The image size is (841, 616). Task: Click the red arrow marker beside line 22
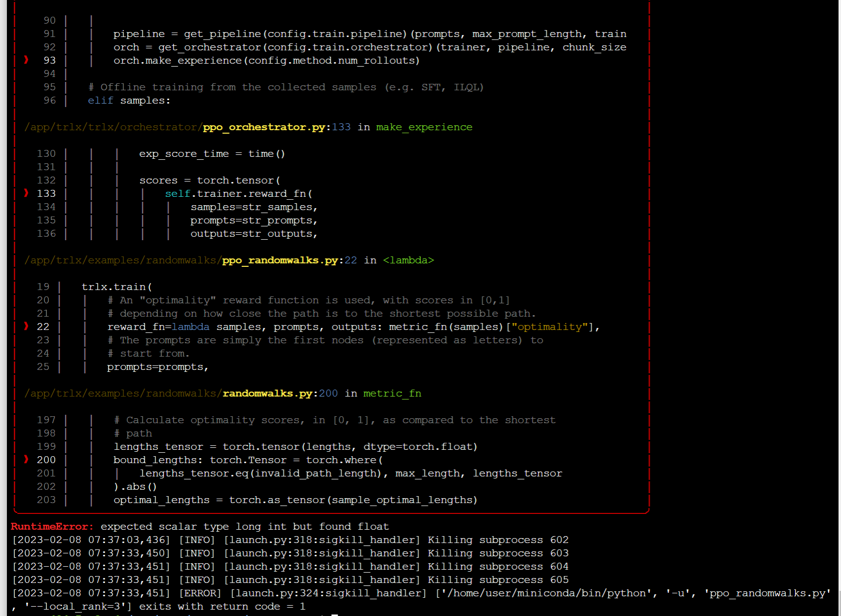pos(25,326)
